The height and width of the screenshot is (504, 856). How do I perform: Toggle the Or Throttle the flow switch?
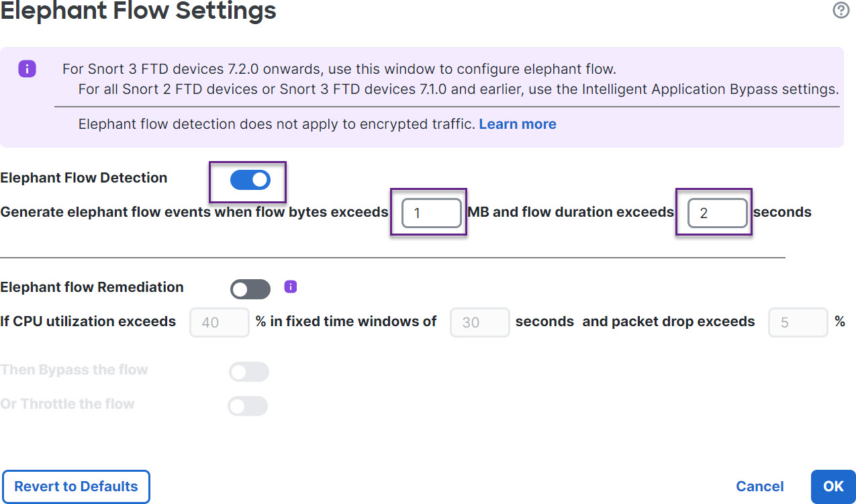point(248,406)
